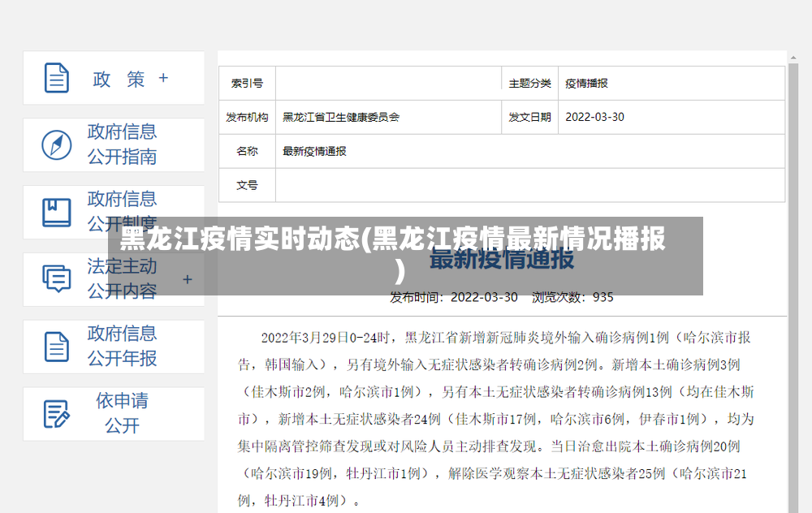
Task: Click the 发布机构 table label
Action: click(x=247, y=118)
